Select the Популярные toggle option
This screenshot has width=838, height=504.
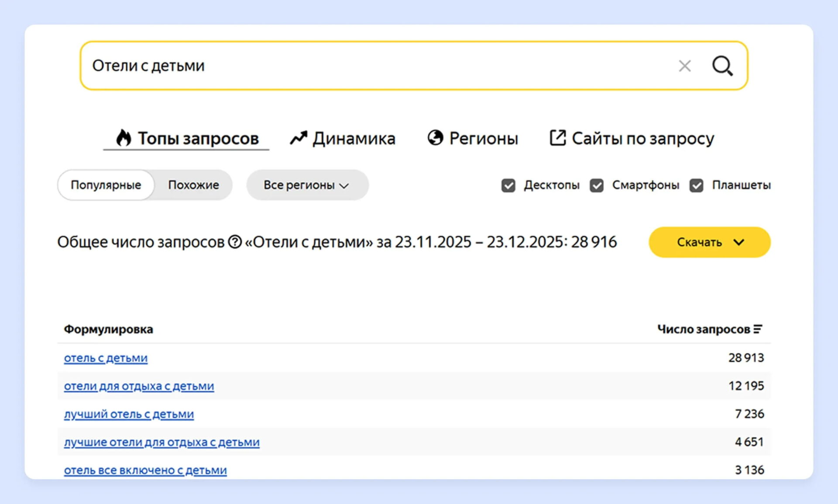[x=106, y=185]
